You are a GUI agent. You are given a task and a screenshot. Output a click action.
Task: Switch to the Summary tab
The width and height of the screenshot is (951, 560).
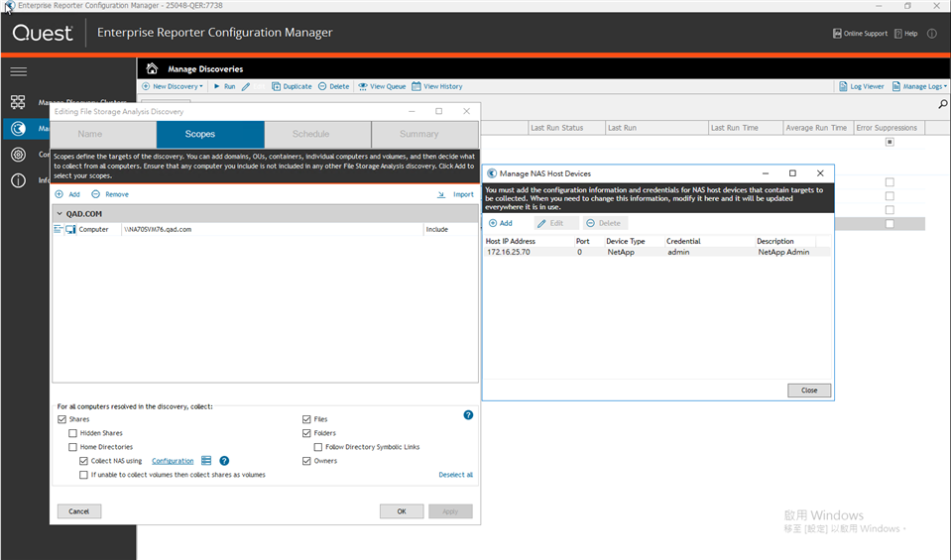click(425, 134)
